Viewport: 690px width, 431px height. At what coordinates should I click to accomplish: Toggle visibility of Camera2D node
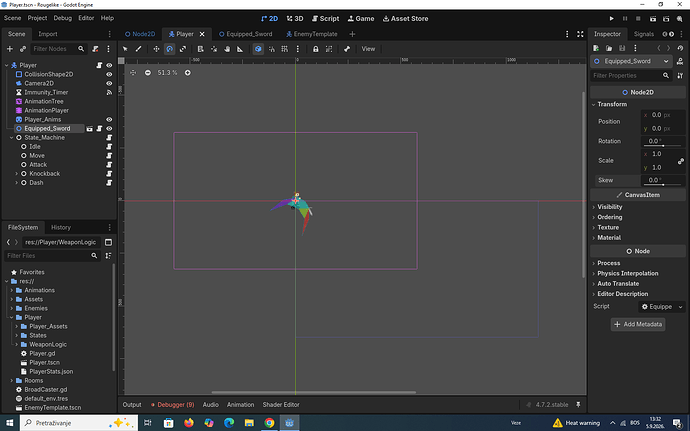(x=109, y=83)
